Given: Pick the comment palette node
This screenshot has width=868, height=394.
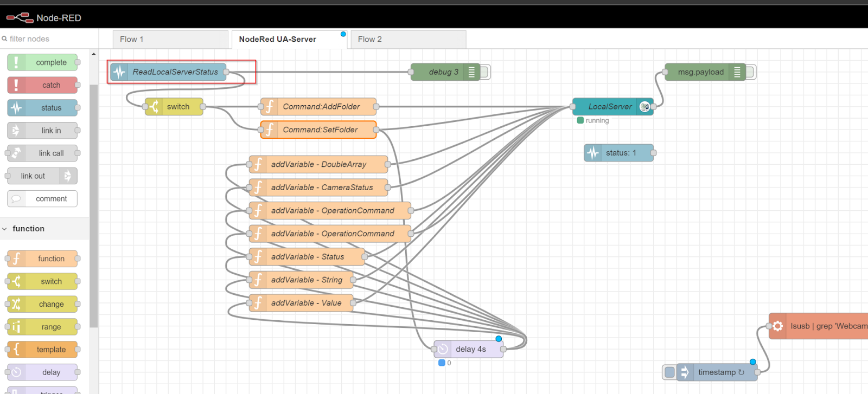Looking at the screenshot, I should [x=42, y=199].
